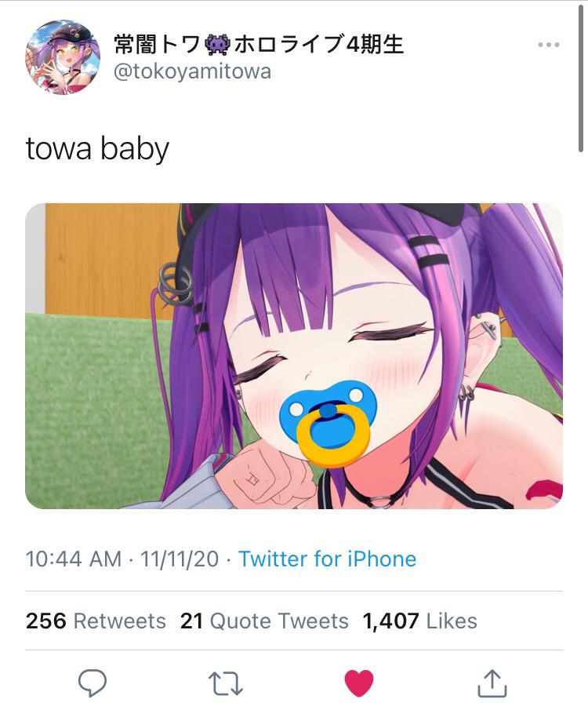Retweet using the arrows icon
The height and width of the screenshot is (710, 588).
pyautogui.click(x=226, y=683)
